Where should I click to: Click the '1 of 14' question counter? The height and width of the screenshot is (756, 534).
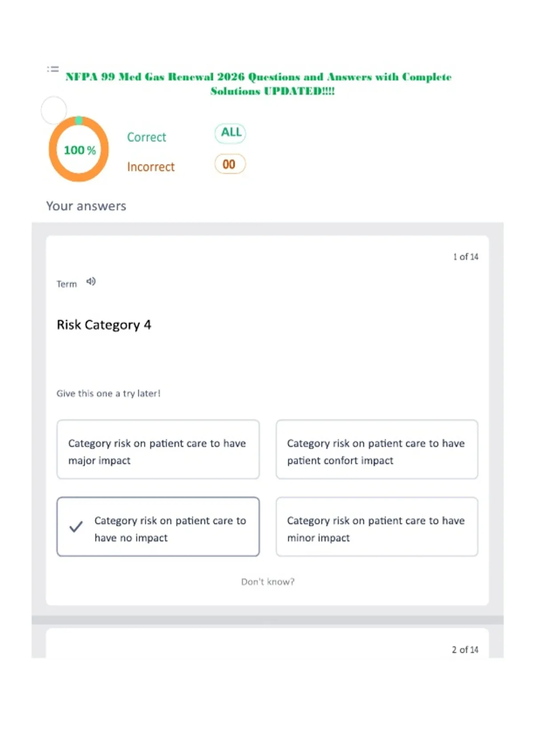(465, 257)
